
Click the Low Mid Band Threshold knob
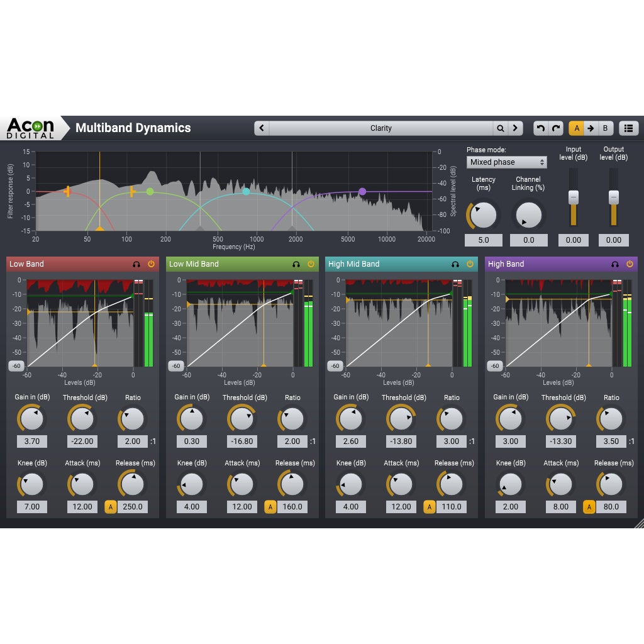click(242, 419)
